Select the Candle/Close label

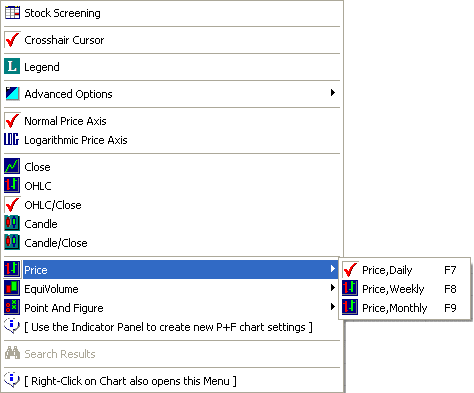pyautogui.click(x=56, y=243)
